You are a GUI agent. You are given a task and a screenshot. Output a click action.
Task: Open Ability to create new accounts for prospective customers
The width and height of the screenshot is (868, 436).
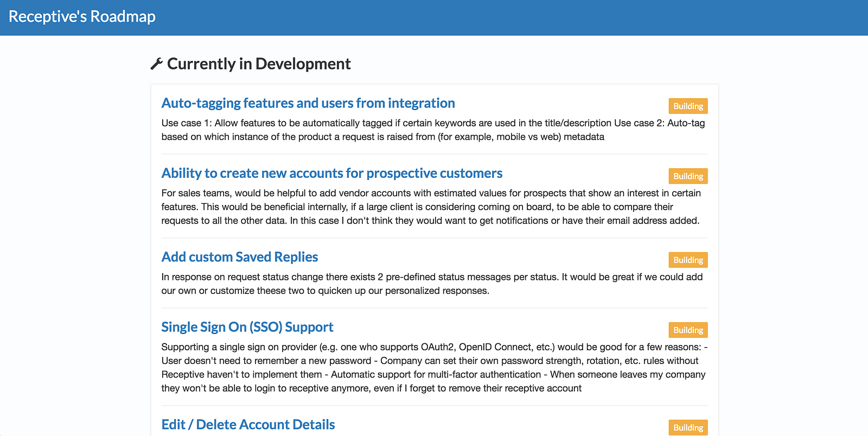click(x=332, y=173)
